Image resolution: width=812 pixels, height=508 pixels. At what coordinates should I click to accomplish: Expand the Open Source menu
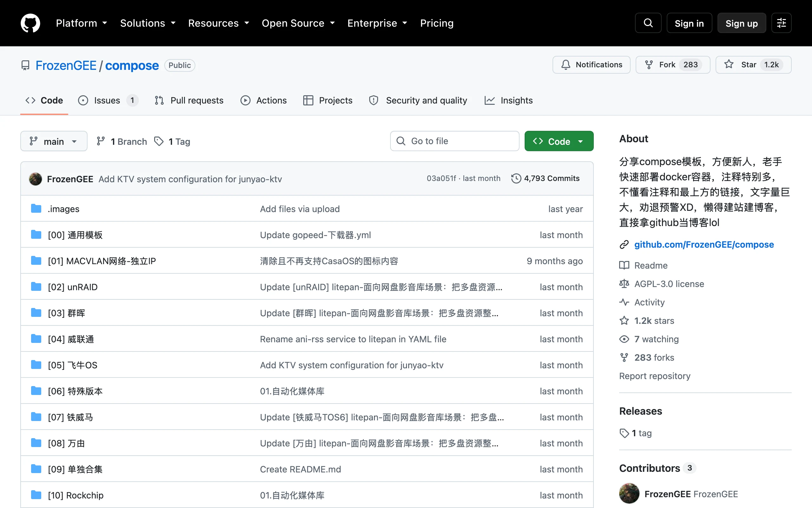tap(298, 23)
